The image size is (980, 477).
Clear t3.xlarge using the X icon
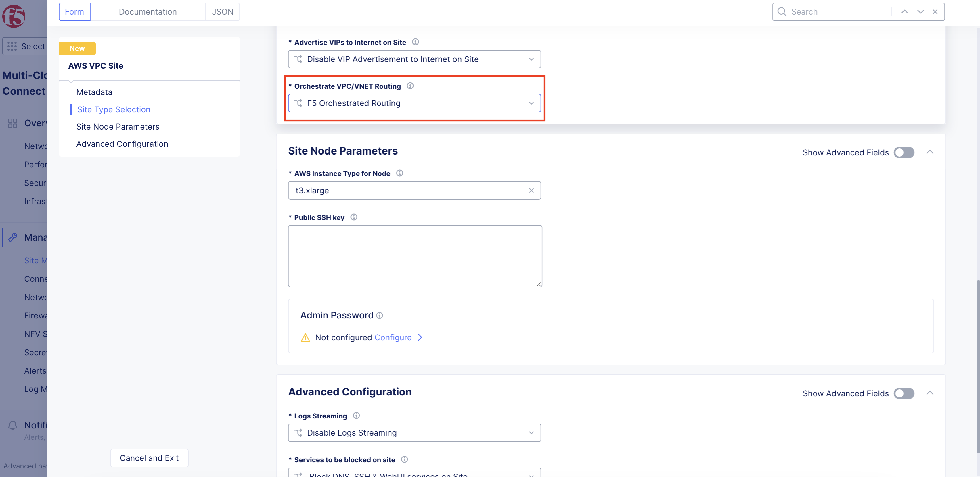(531, 190)
